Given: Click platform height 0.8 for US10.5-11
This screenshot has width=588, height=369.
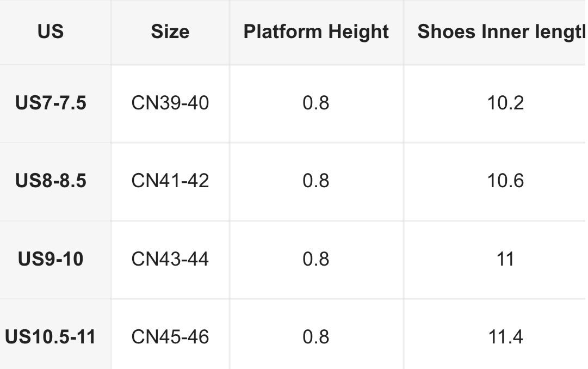Looking at the screenshot, I should (x=316, y=337).
